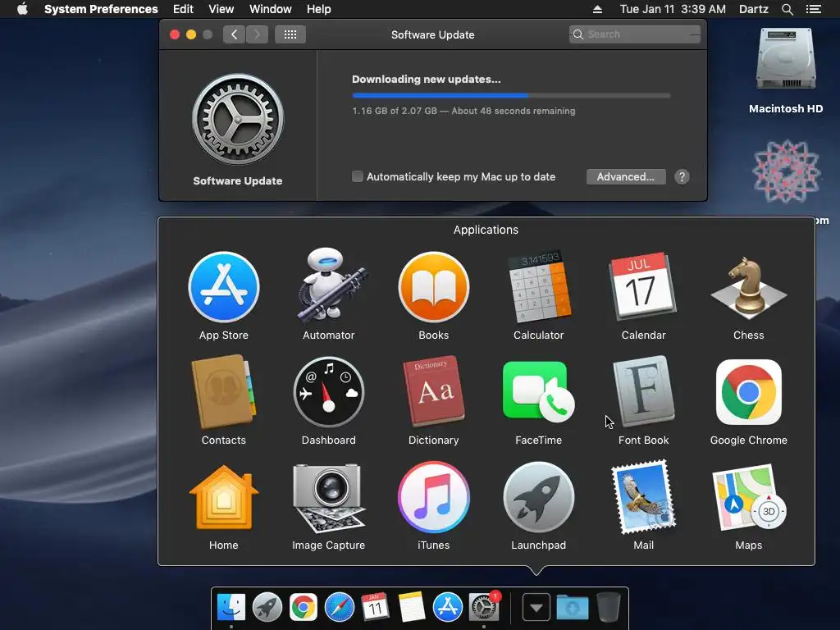The image size is (840, 630).
Task: Open the Home app
Action: (223, 498)
